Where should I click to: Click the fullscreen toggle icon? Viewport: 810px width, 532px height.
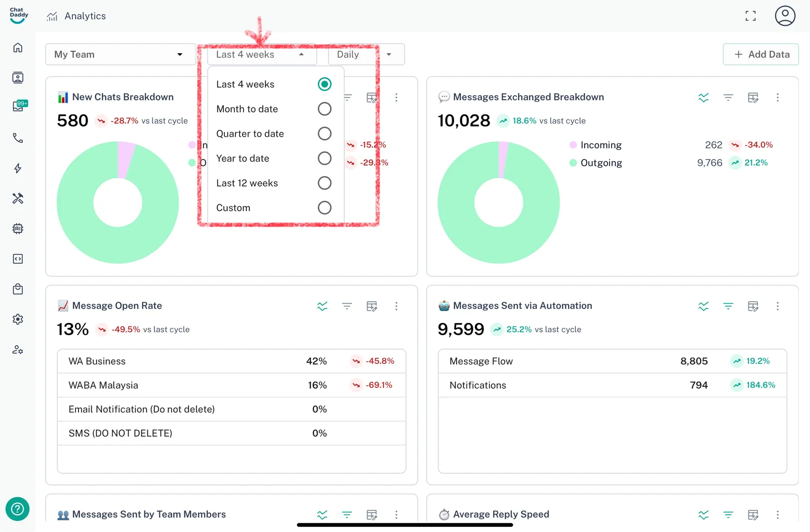point(750,16)
